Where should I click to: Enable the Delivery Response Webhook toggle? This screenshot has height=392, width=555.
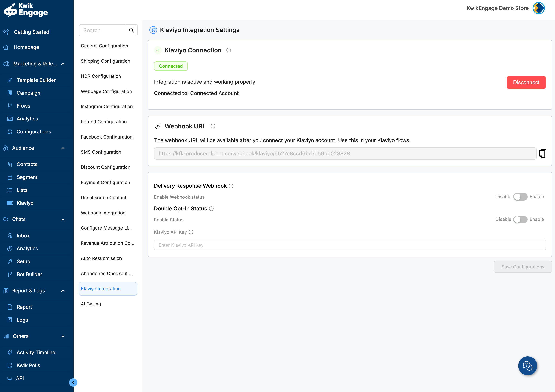click(520, 197)
